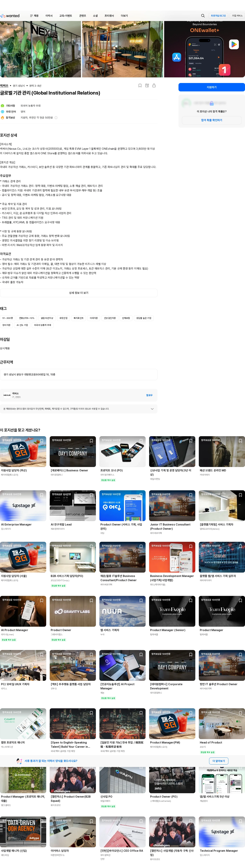This screenshot has height=868, width=245.
Task: Open the search magnifier icon
Action: coord(203,16)
